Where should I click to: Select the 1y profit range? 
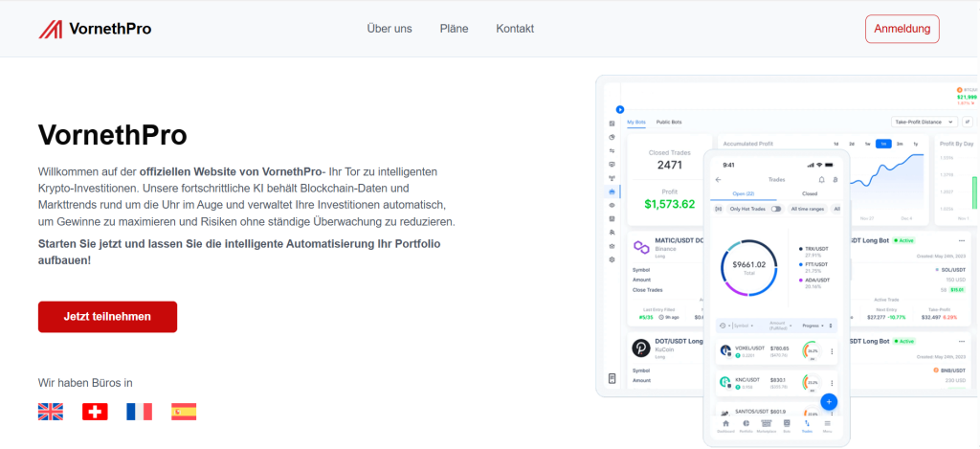point(916,144)
